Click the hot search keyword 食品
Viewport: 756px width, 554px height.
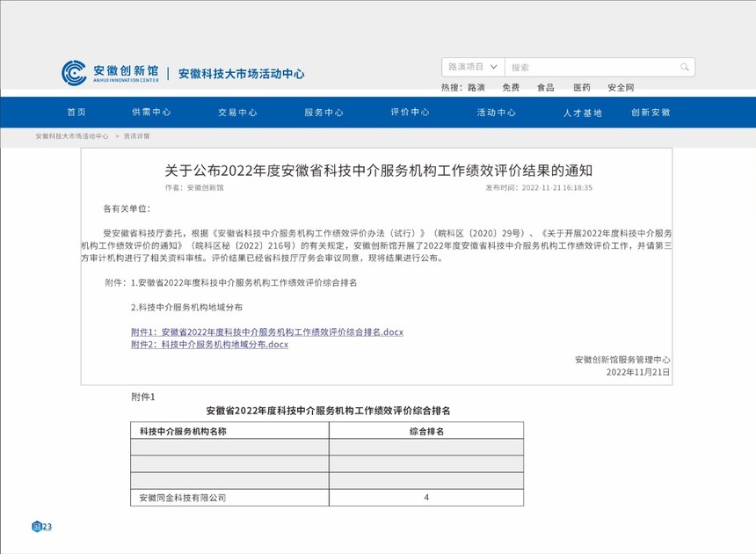tap(546, 88)
